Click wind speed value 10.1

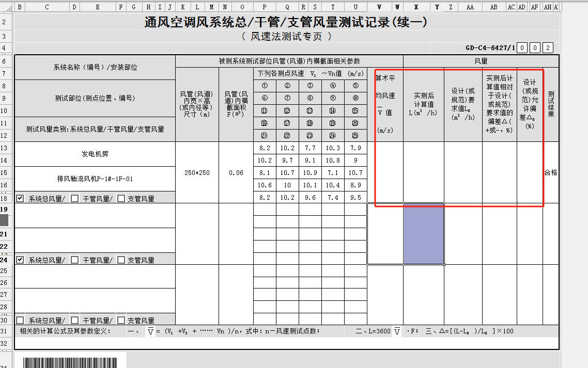[310, 185]
